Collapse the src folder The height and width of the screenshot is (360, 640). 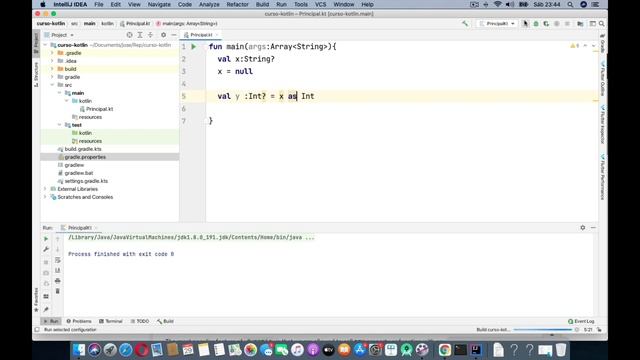(52, 85)
